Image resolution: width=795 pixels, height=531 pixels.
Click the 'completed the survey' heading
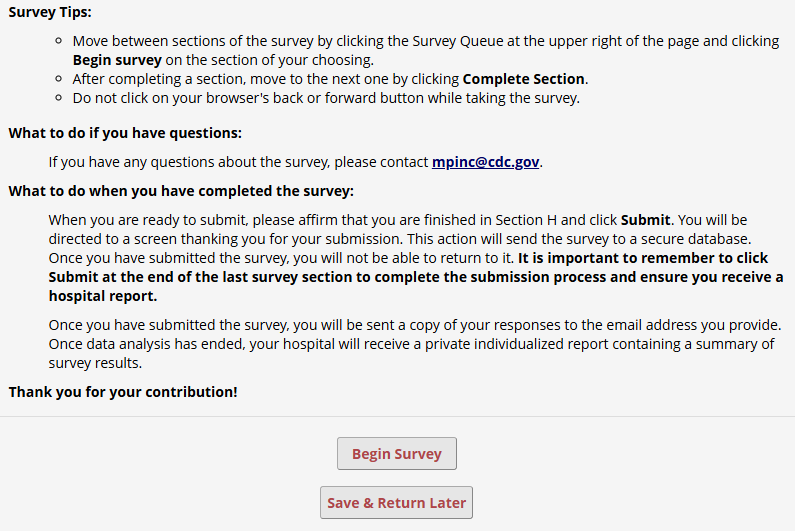coord(181,191)
